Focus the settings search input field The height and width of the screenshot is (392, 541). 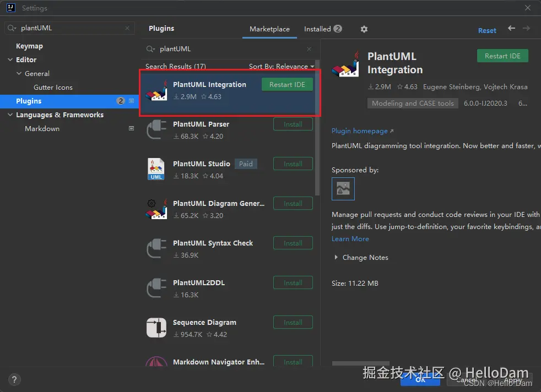[x=69, y=28]
